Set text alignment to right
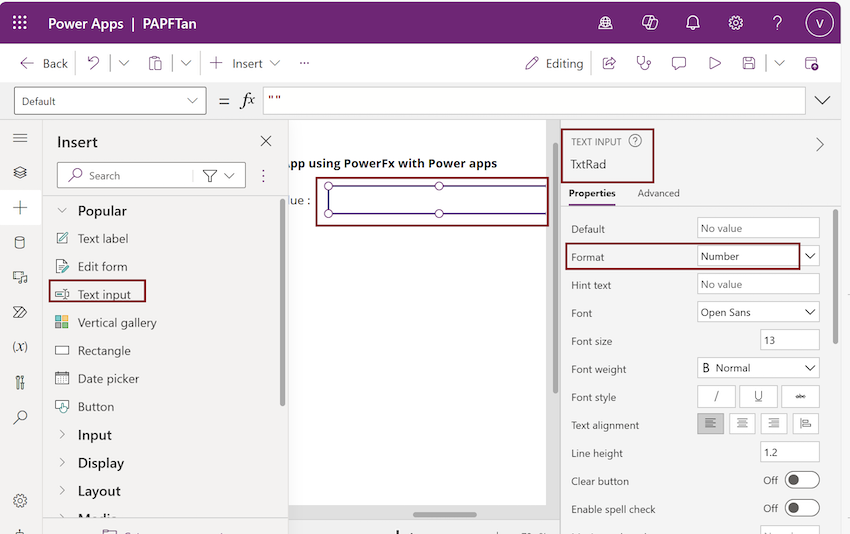This screenshot has height=534, width=850. (774, 423)
